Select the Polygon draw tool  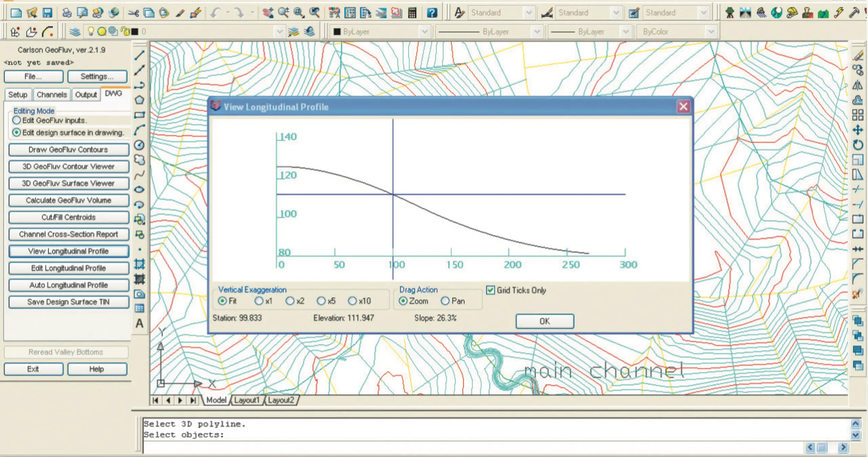click(139, 100)
